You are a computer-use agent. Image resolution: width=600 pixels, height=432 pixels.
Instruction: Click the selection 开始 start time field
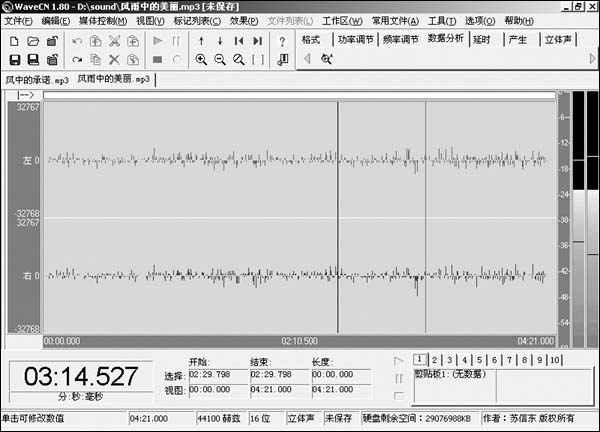click(x=214, y=375)
